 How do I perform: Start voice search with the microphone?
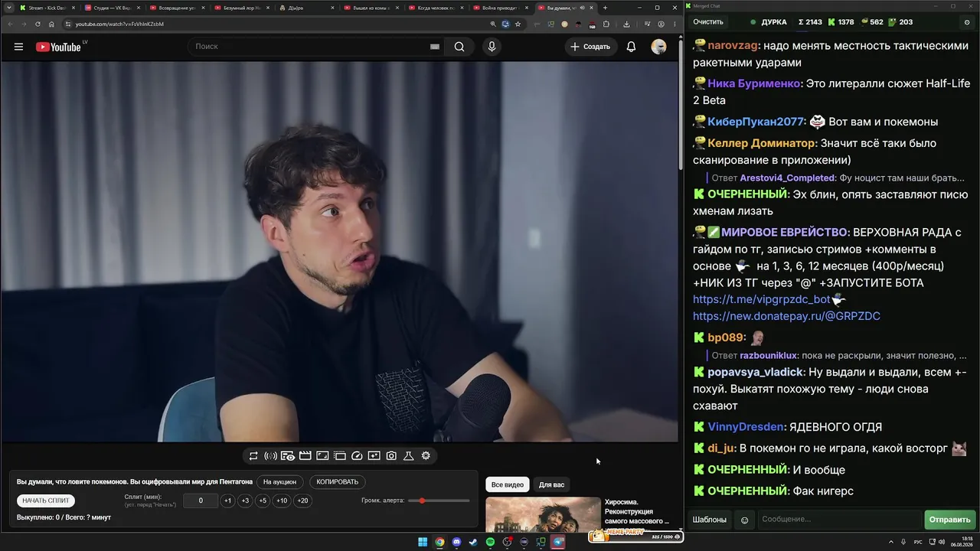492,47
